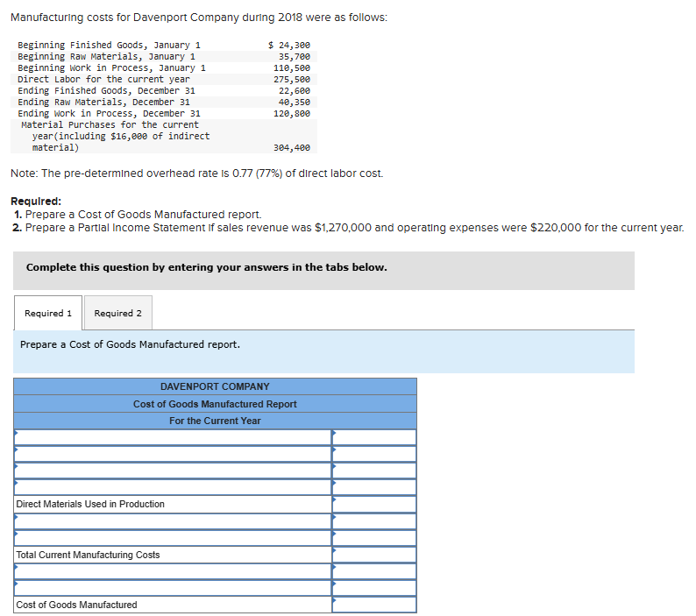Image resolution: width=696 pixels, height=616 pixels.
Task: Click amount field directly above Total Current Manufacturing Costs
Action: [374, 538]
